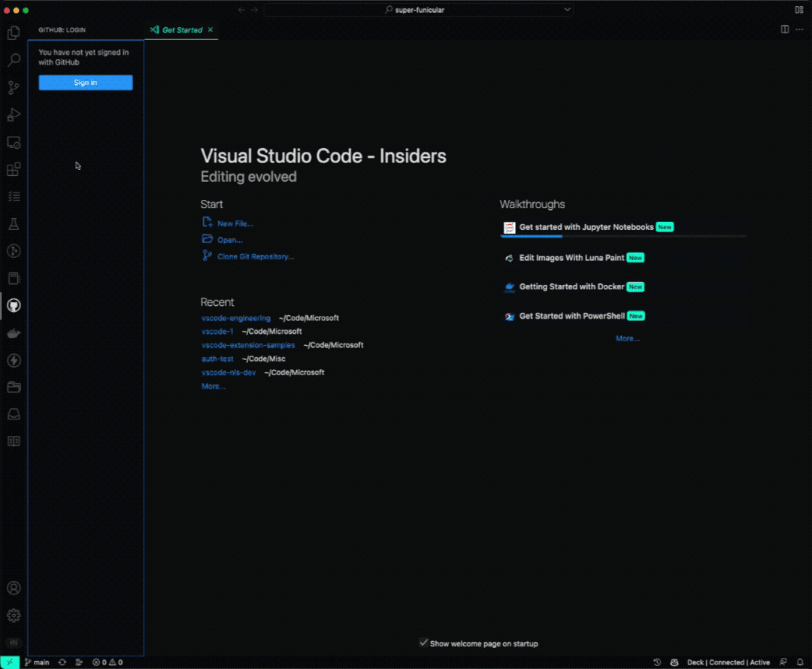Viewport: 812px width, 669px height.
Task: Open Getting Started with Docker walkthrough
Action: click(x=623, y=287)
